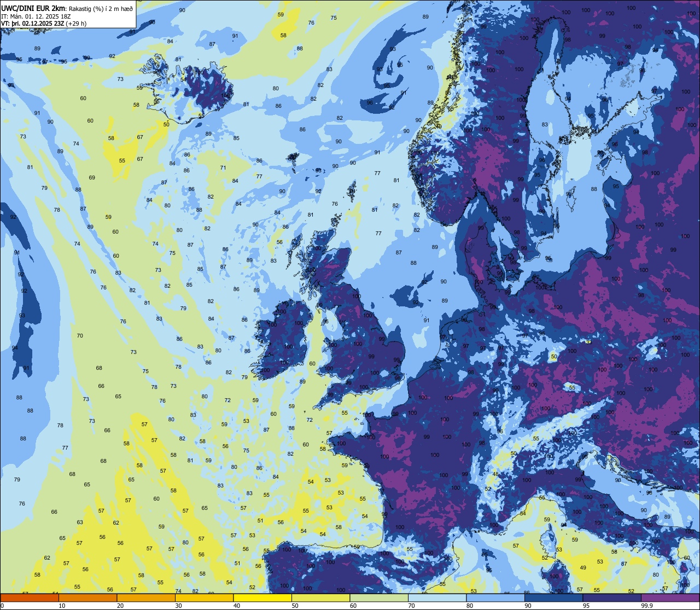Click the legend label '70' on the scale bar

click(x=411, y=606)
